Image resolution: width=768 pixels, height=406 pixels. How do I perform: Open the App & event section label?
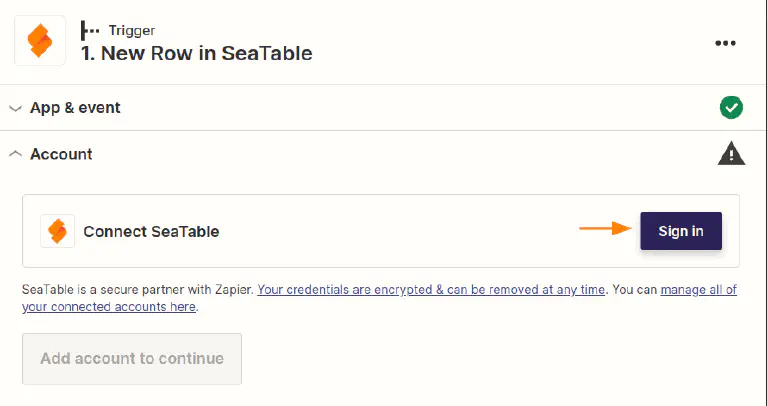pyautogui.click(x=75, y=107)
